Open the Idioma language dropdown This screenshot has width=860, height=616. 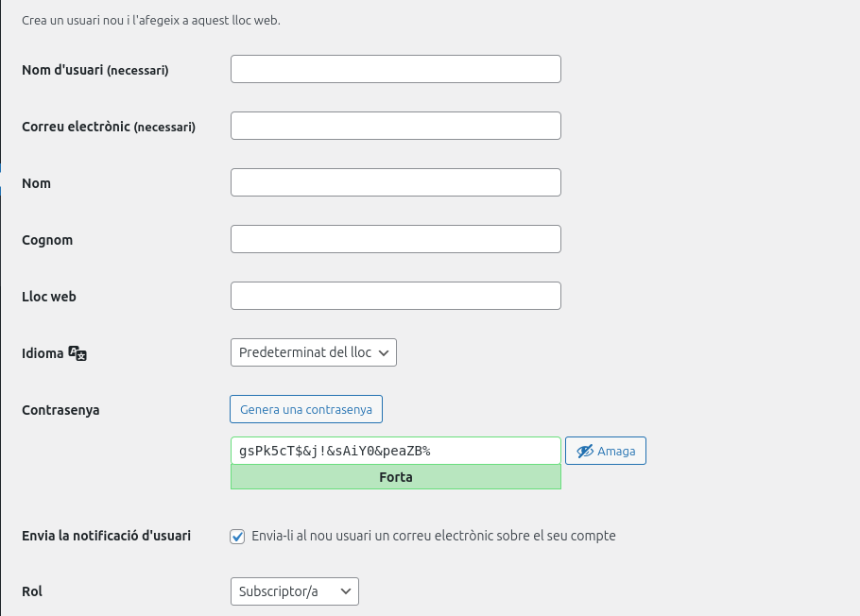[x=314, y=352]
